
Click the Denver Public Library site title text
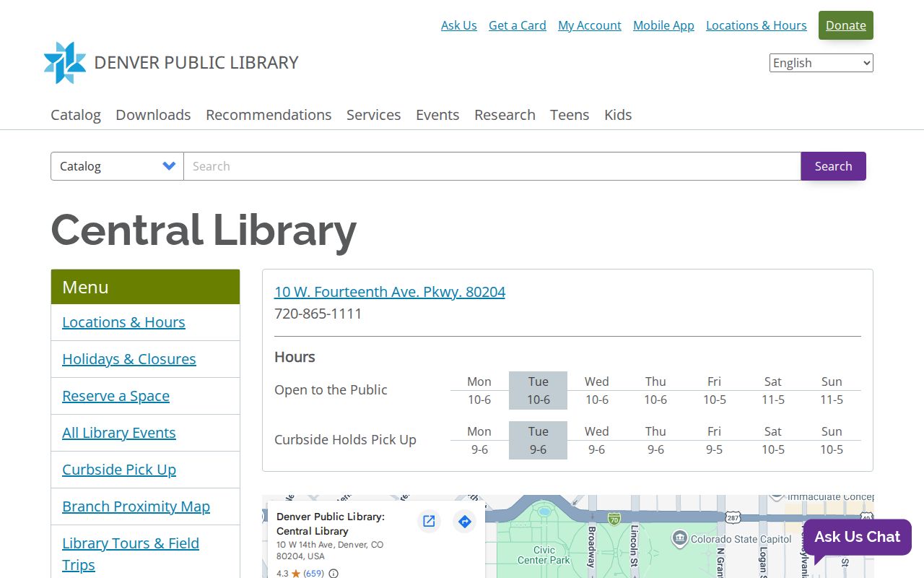(196, 63)
